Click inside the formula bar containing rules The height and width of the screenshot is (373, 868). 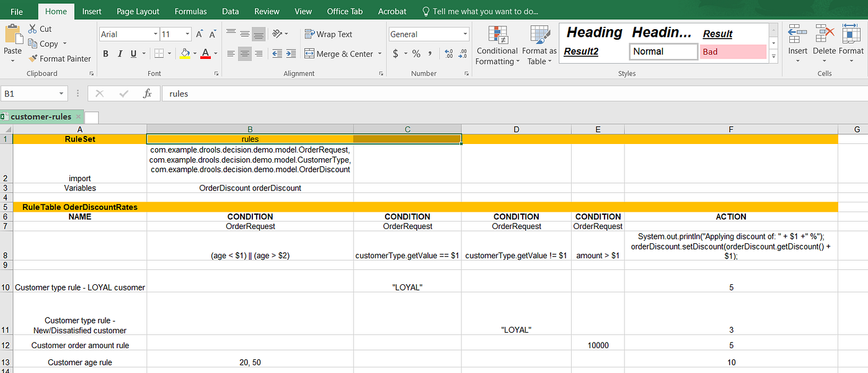click(x=513, y=94)
